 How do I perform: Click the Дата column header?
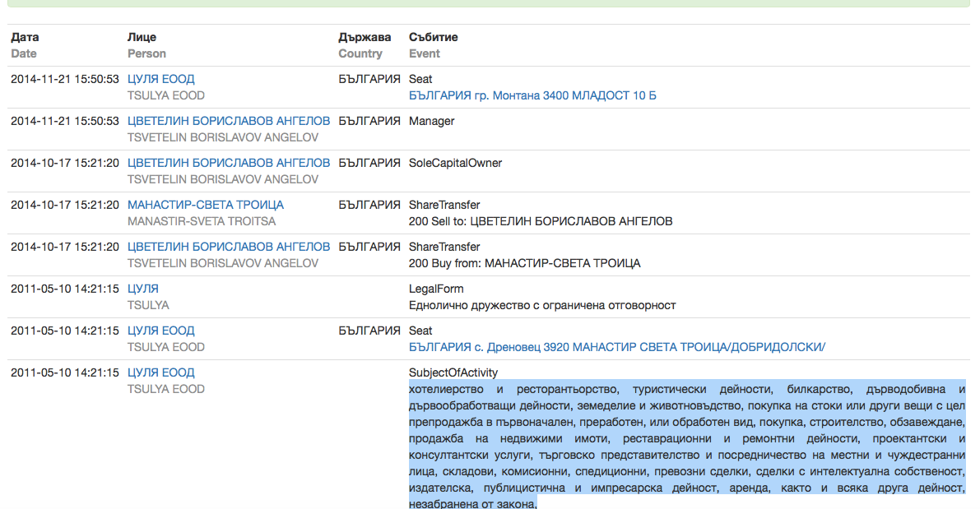pyautogui.click(x=25, y=37)
